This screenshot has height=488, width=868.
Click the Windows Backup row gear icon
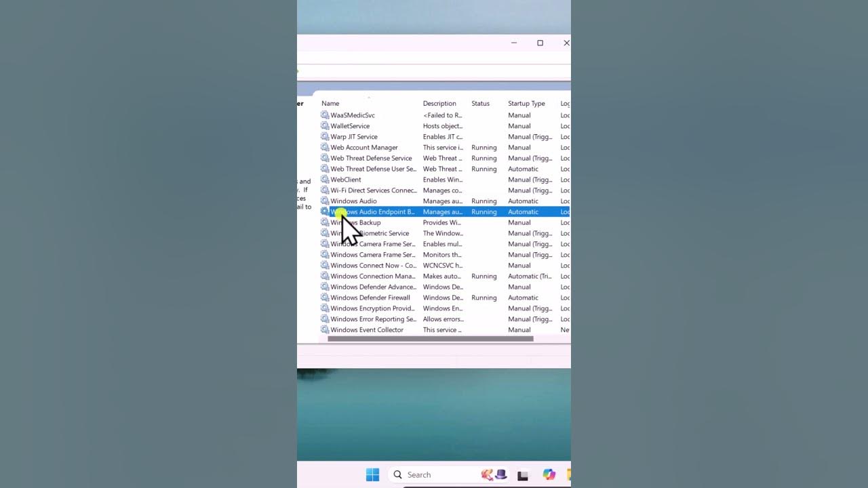coord(325,223)
